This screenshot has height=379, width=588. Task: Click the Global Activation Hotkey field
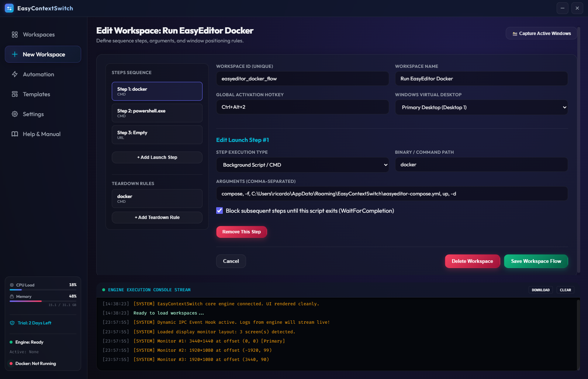click(302, 107)
